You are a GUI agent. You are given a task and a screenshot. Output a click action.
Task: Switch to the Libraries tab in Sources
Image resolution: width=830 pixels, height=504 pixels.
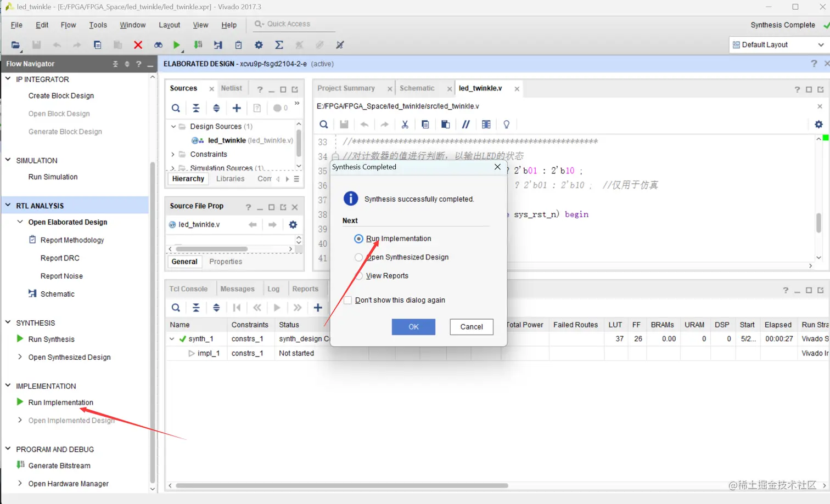tap(231, 179)
